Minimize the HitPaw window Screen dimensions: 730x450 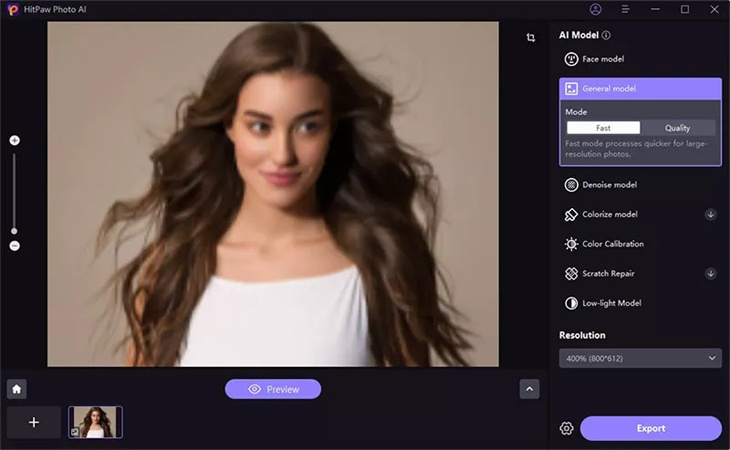tap(655, 9)
